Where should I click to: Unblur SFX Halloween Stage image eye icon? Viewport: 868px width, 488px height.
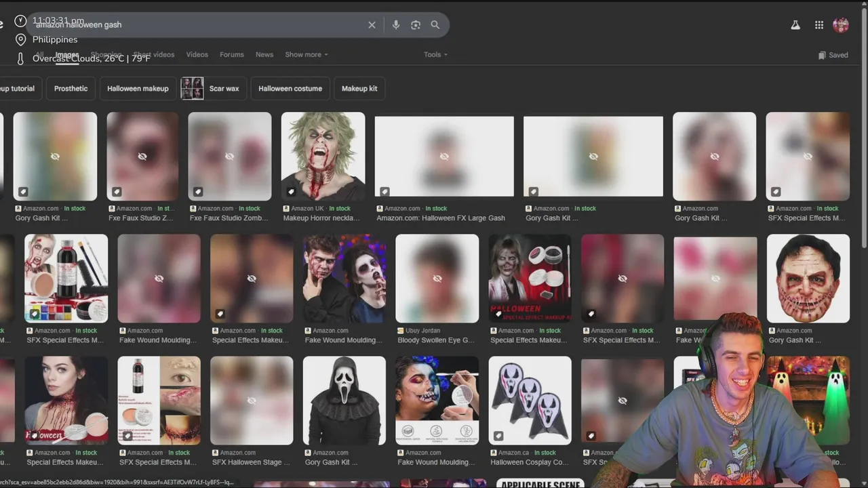pos(252,401)
